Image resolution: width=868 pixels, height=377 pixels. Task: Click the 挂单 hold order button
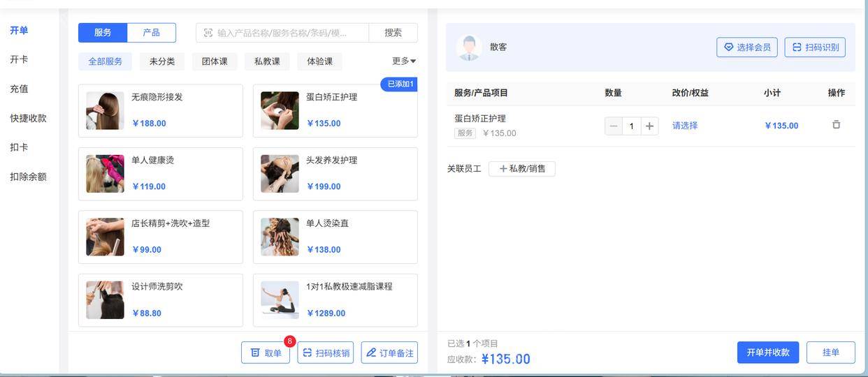(830, 353)
